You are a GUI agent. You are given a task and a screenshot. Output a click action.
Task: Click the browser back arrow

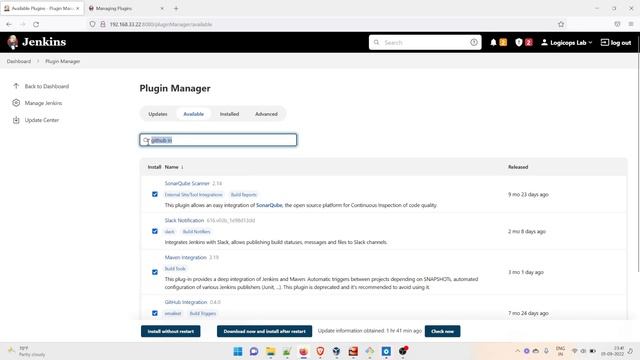[9, 24]
